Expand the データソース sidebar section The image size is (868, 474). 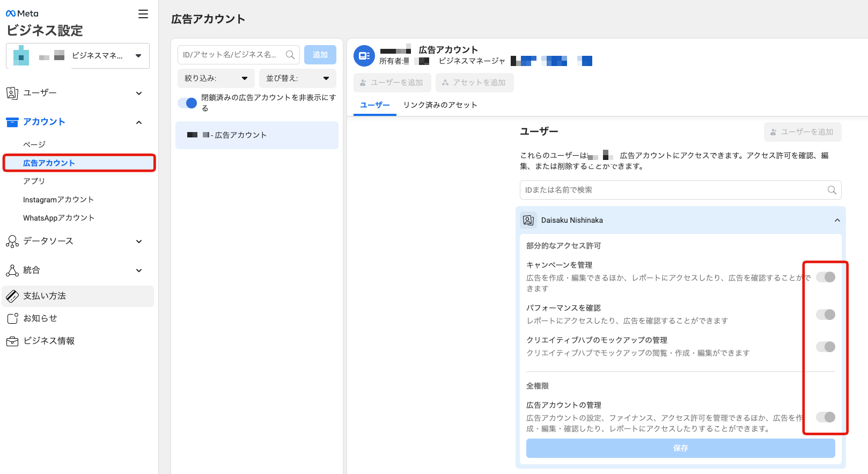[x=139, y=242]
